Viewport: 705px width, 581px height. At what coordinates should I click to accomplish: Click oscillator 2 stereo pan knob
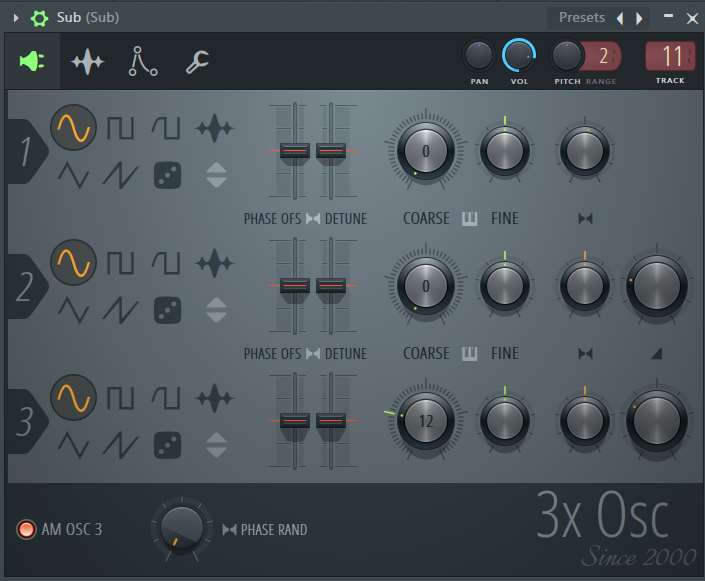click(585, 286)
